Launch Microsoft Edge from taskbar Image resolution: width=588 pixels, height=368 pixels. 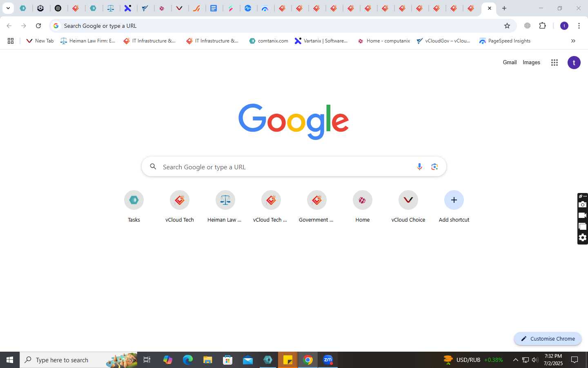pos(187,360)
